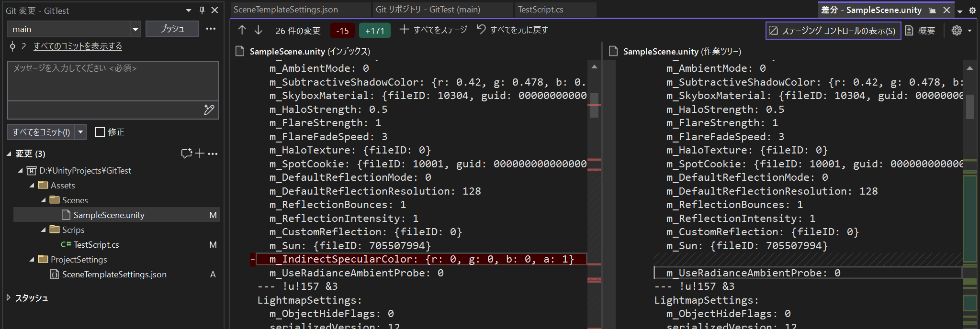Collapse the 変更 section
The width and height of the screenshot is (980, 329).
(x=9, y=154)
